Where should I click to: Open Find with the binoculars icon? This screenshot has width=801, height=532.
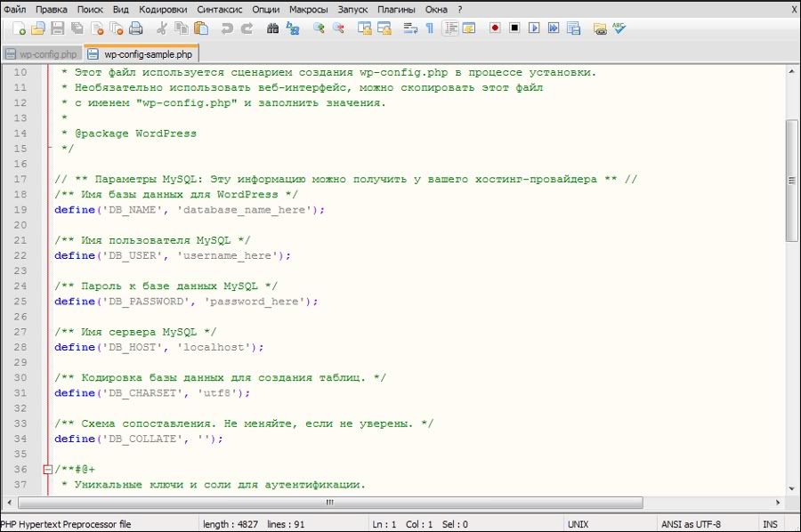pyautogui.click(x=273, y=28)
